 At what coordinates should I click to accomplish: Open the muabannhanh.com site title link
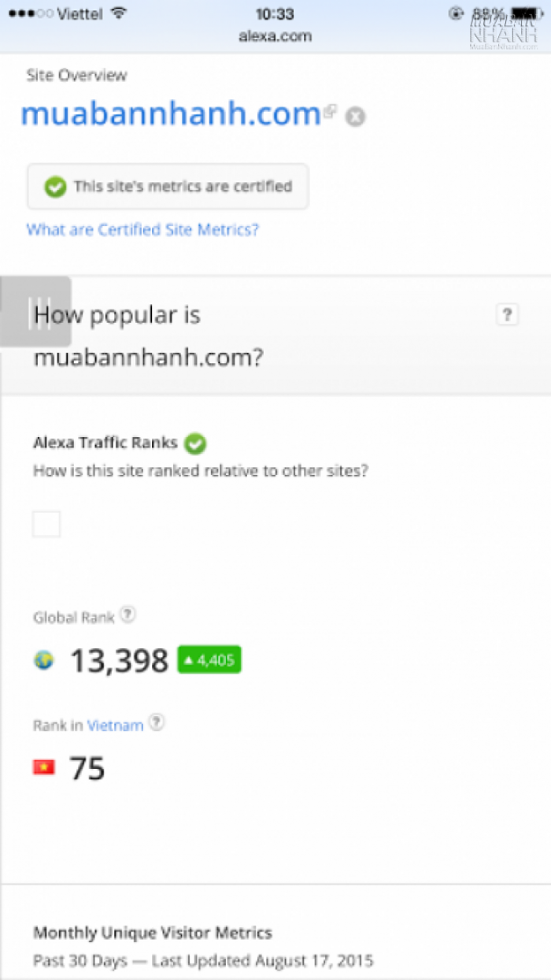click(x=171, y=114)
